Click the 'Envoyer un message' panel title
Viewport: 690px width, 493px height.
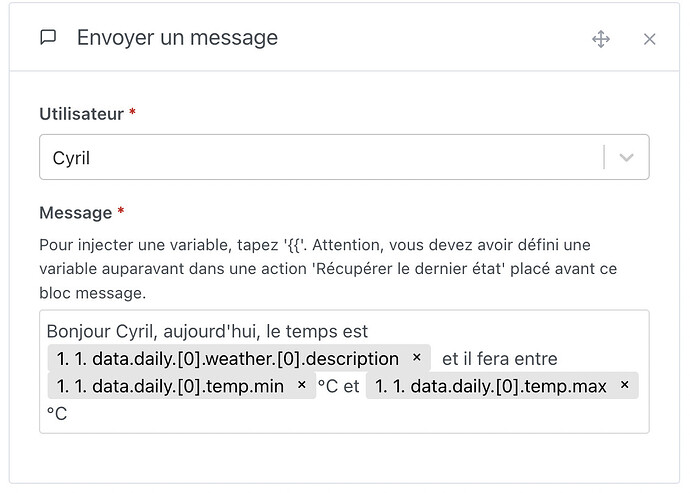[x=177, y=38]
